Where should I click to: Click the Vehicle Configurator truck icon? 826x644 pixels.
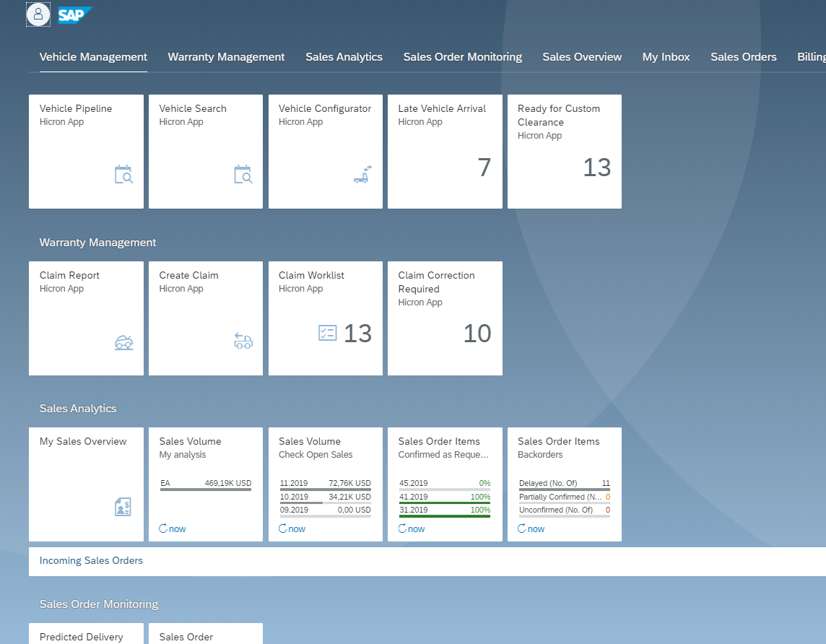363,174
